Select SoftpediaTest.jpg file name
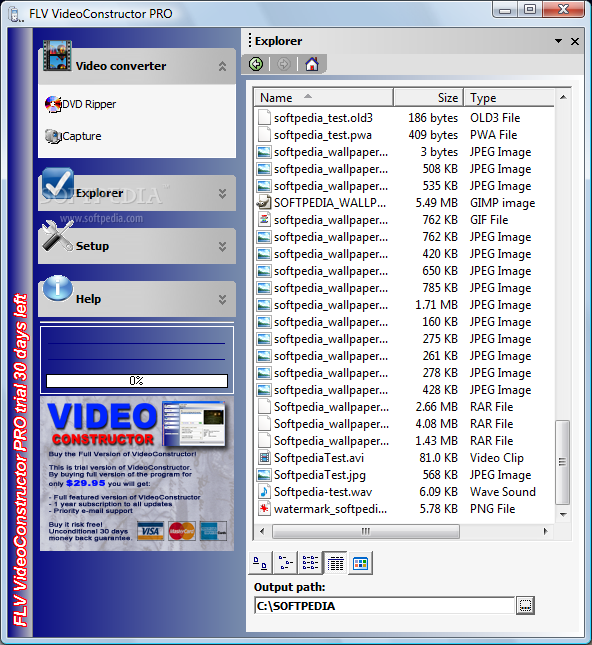This screenshot has height=645, width=592. point(320,475)
